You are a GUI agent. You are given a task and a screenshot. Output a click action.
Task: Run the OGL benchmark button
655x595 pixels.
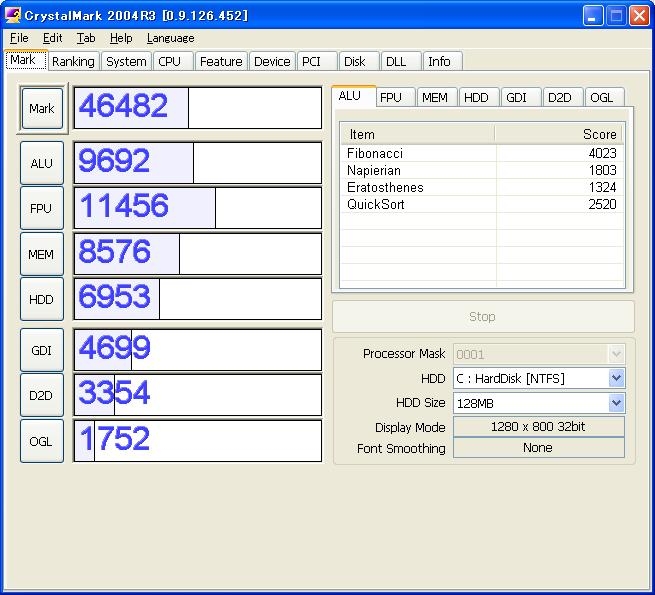pyautogui.click(x=41, y=440)
